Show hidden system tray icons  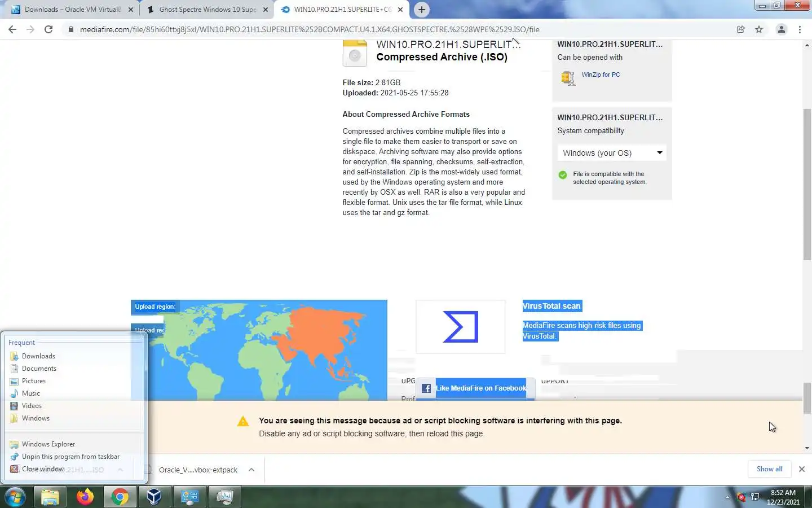pyautogui.click(x=727, y=497)
